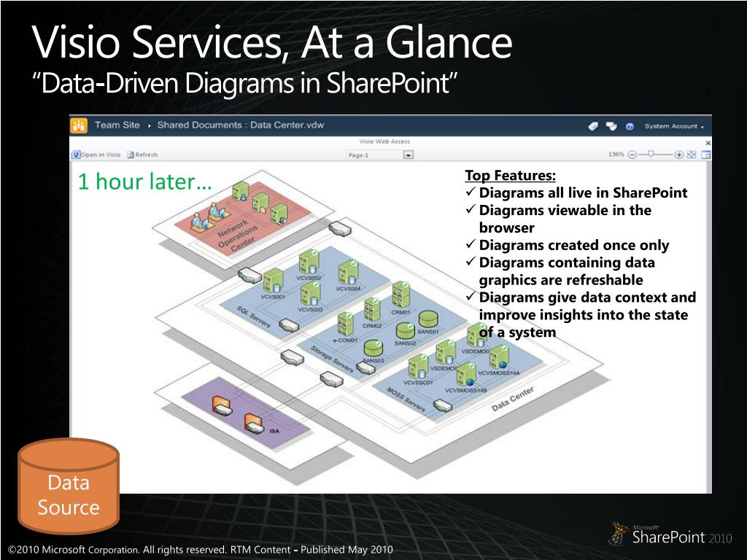Click the MOSS Servers group label
This screenshot has height=560, width=747.
coord(406,400)
